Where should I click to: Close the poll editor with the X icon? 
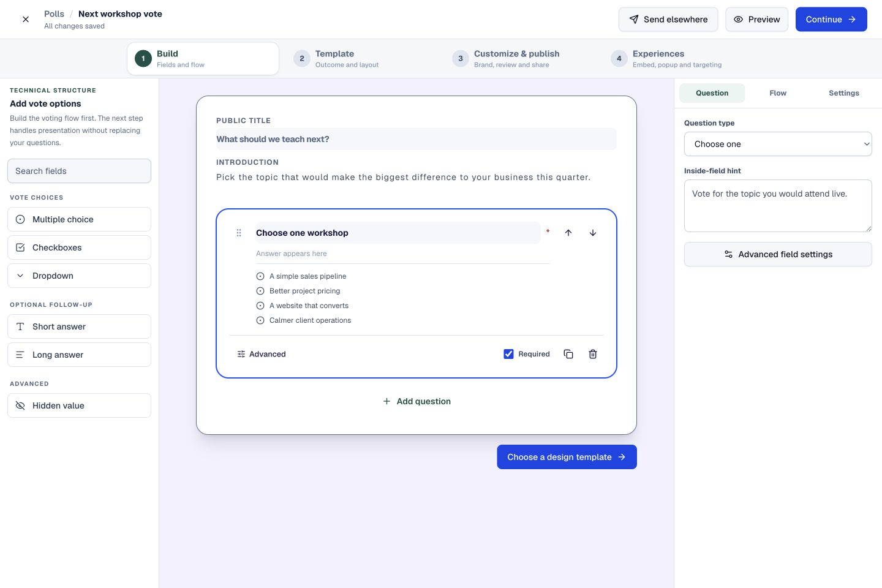(x=26, y=20)
